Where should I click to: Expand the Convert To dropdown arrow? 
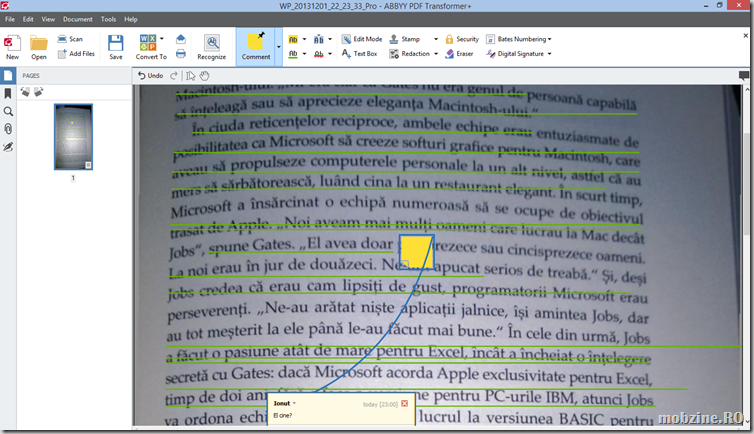pos(162,39)
